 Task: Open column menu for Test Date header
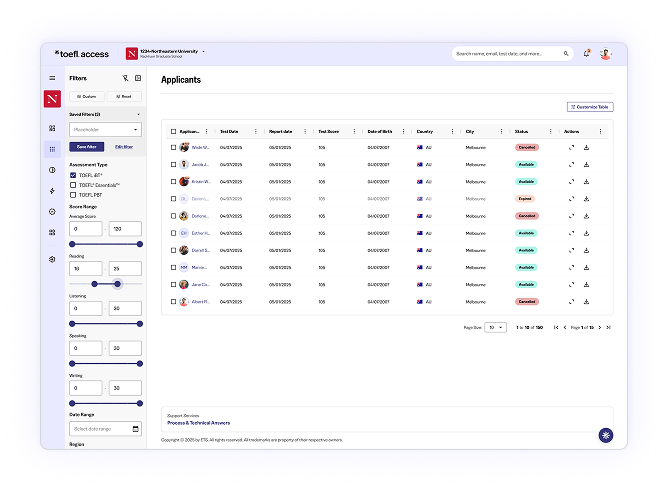coord(256,131)
